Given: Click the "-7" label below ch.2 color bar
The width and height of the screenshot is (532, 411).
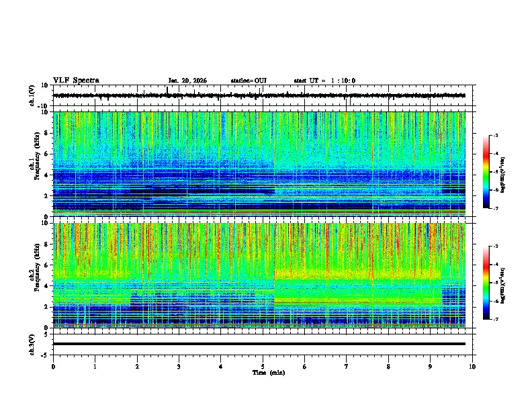Looking at the screenshot, I should pyautogui.click(x=495, y=319).
